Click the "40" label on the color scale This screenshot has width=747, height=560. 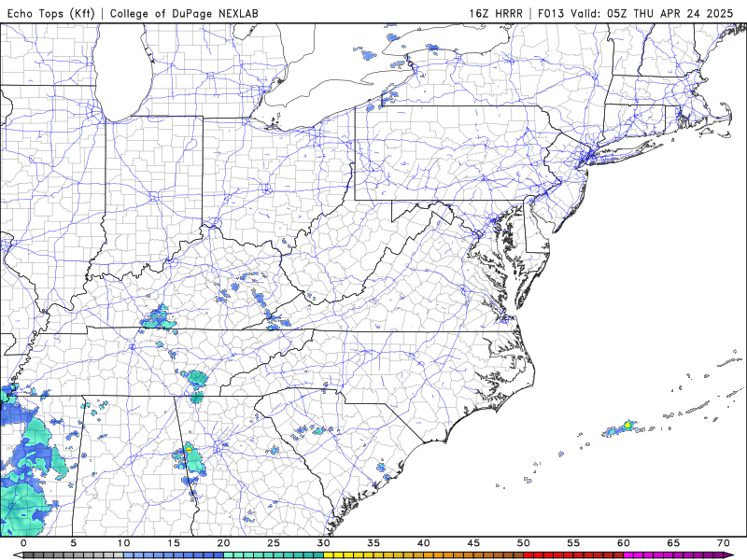(x=424, y=543)
